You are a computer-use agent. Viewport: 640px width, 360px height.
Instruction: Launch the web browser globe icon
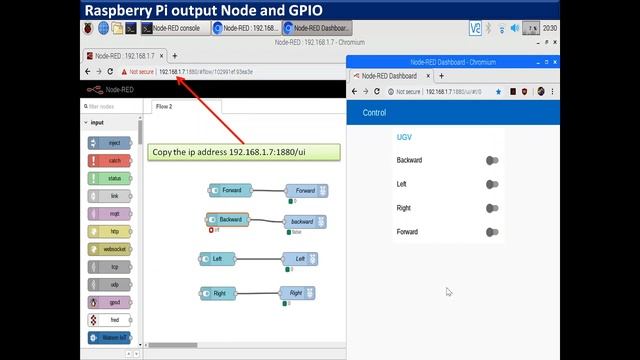[103, 29]
